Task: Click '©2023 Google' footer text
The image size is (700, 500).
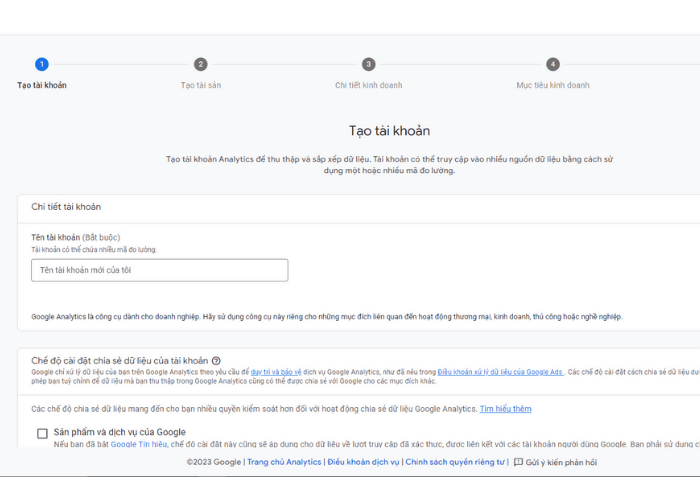Action: [214, 462]
